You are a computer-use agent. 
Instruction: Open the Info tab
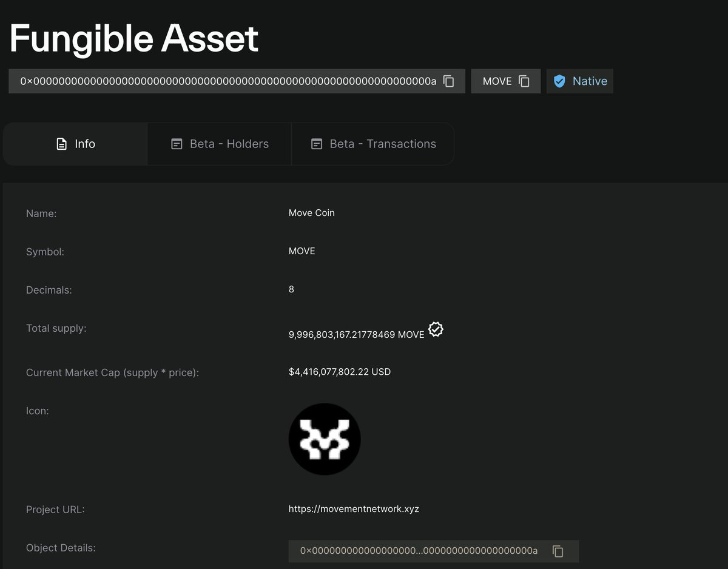tap(76, 144)
